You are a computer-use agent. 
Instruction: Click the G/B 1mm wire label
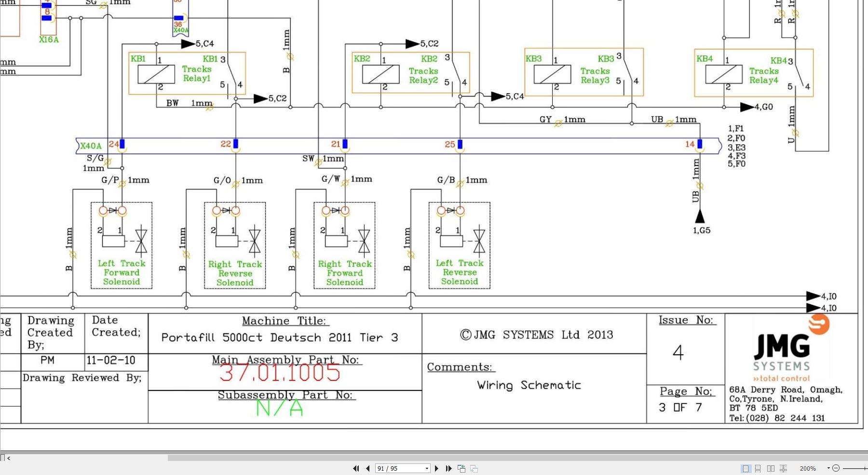462,180
